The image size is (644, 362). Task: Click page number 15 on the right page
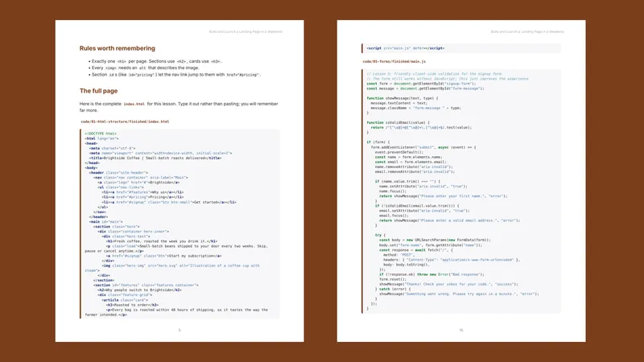pos(461,330)
